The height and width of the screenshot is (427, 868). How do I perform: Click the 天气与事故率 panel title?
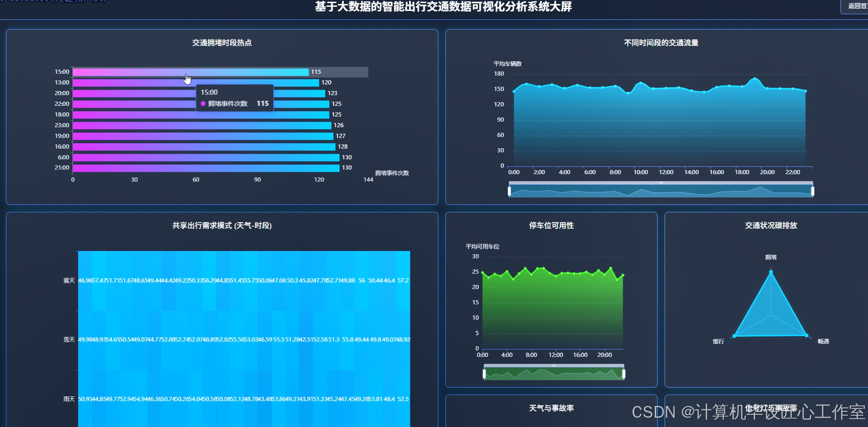pyautogui.click(x=552, y=408)
